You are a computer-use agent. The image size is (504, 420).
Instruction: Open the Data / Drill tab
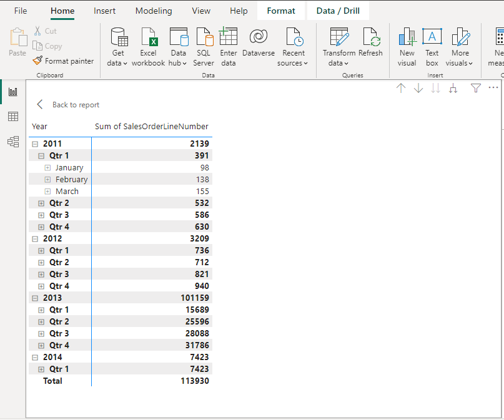(338, 11)
